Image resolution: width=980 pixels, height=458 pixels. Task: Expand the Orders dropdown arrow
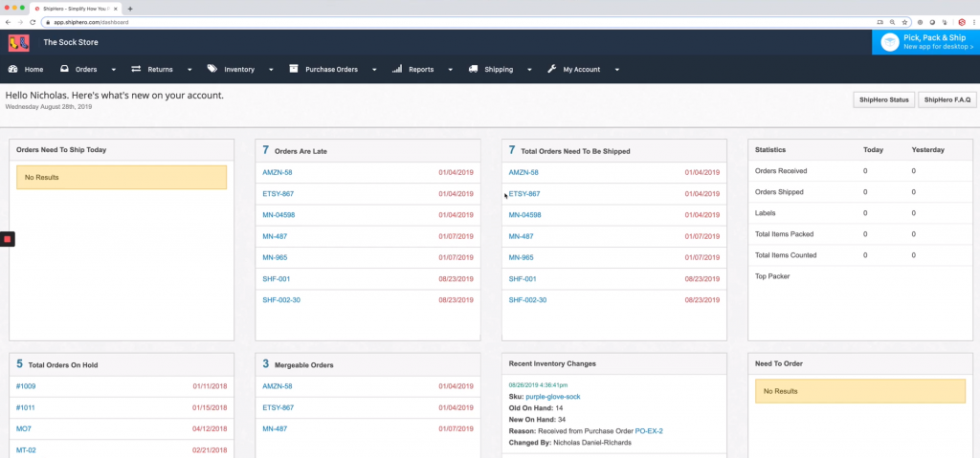114,70
